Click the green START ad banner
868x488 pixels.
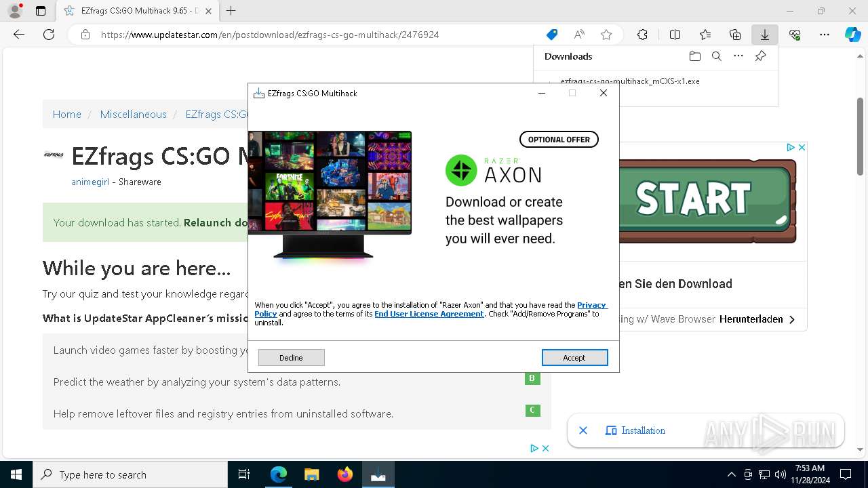tap(708, 201)
